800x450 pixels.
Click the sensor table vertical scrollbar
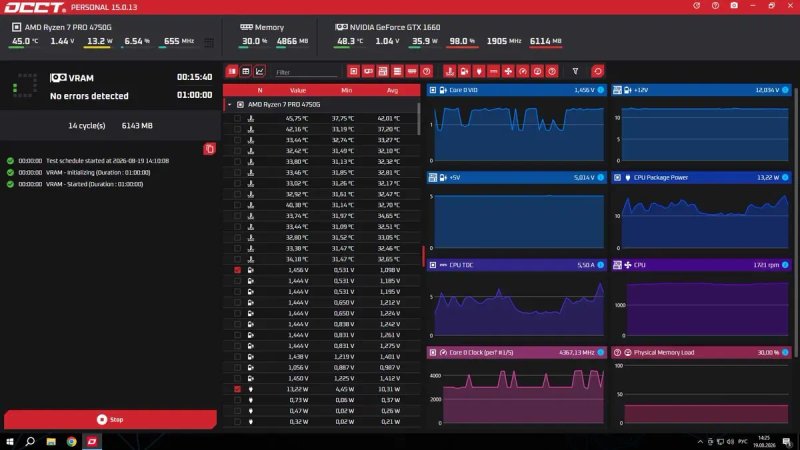click(x=419, y=118)
